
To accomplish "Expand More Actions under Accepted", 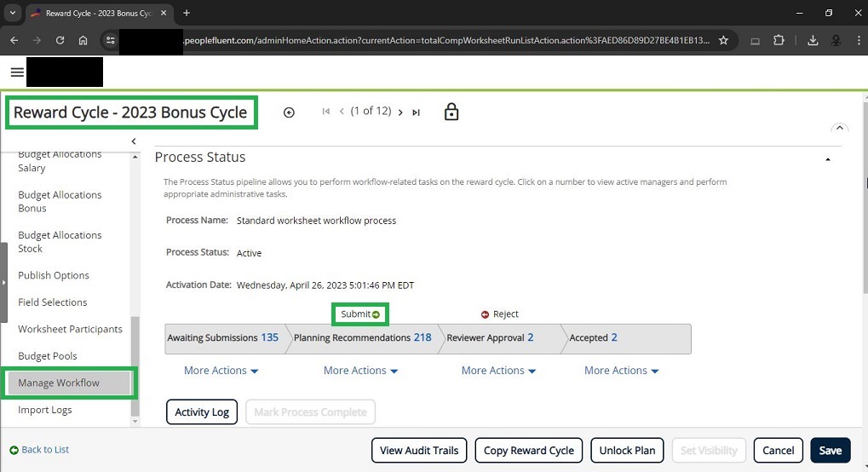I will click(621, 371).
